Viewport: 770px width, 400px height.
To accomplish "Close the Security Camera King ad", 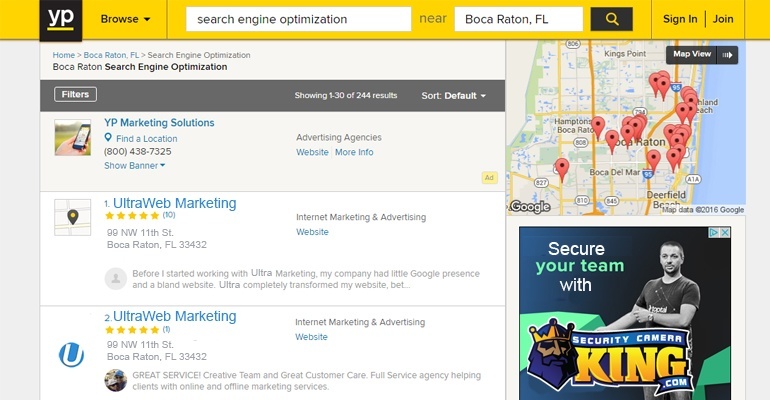I will click(x=725, y=232).
